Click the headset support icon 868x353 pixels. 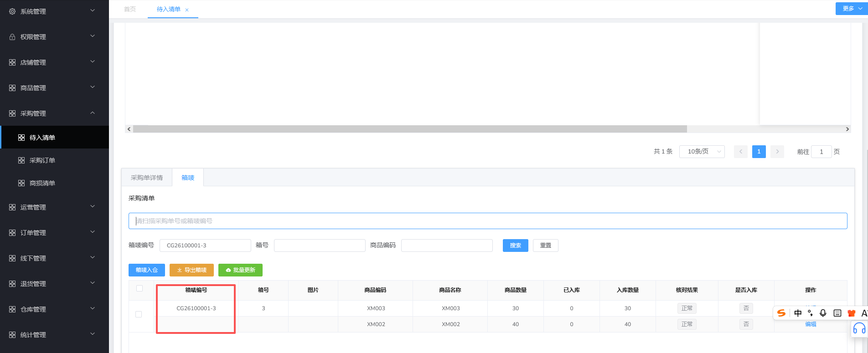point(859,328)
